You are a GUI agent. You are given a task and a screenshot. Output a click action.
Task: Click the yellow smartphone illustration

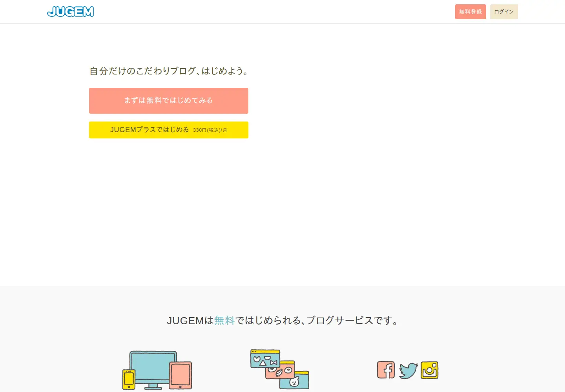click(x=129, y=379)
